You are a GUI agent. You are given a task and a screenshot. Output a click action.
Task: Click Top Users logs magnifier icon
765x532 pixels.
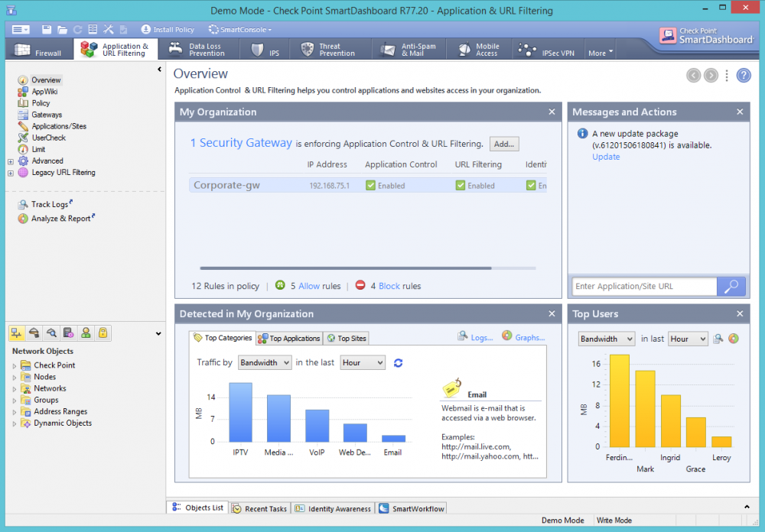tap(718, 339)
